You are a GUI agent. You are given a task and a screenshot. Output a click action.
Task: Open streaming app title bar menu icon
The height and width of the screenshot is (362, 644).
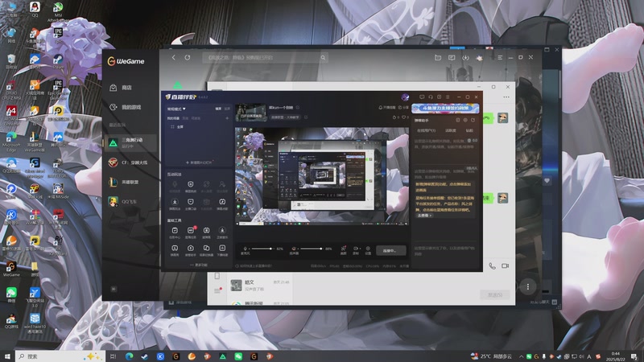448,97
